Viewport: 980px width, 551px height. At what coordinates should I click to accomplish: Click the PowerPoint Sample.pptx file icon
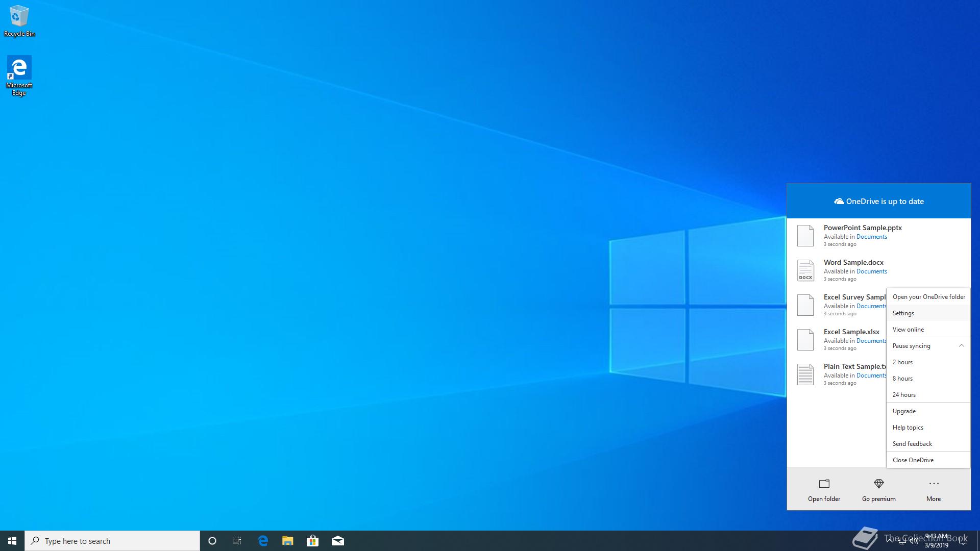click(x=805, y=236)
